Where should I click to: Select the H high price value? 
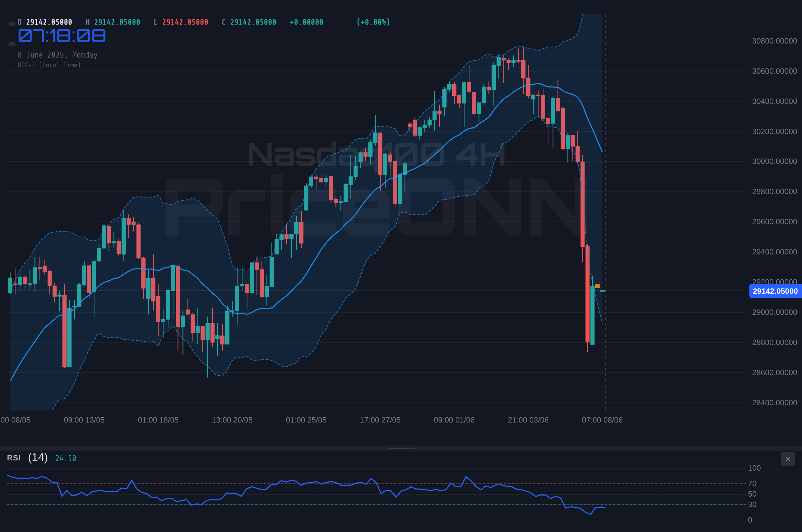pos(117,22)
